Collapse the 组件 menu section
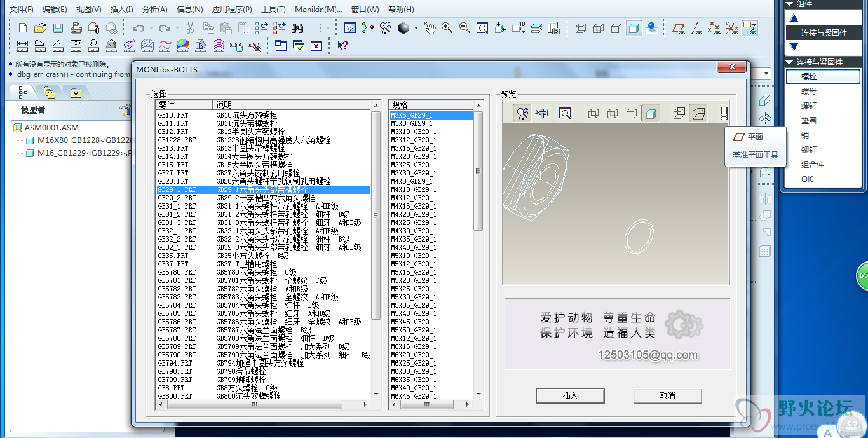This screenshot has height=438, width=868. [x=790, y=4]
